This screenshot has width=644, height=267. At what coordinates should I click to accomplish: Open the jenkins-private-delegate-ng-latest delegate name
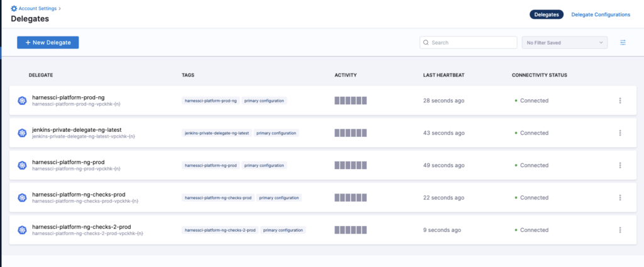click(x=77, y=130)
